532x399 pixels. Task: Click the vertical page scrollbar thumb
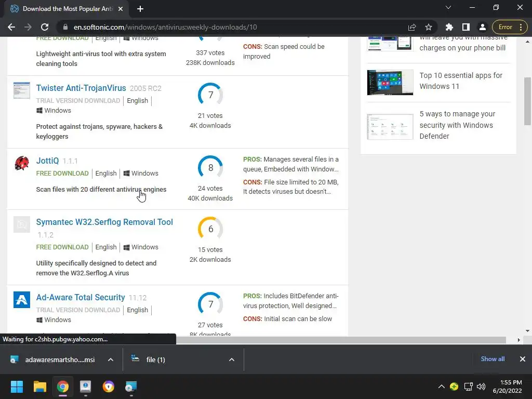527,101
